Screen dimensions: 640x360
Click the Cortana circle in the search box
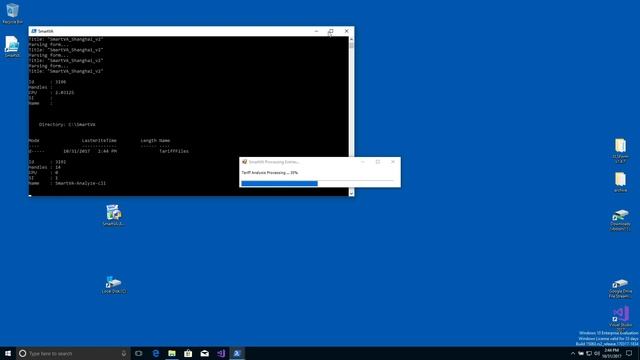(x=22, y=353)
